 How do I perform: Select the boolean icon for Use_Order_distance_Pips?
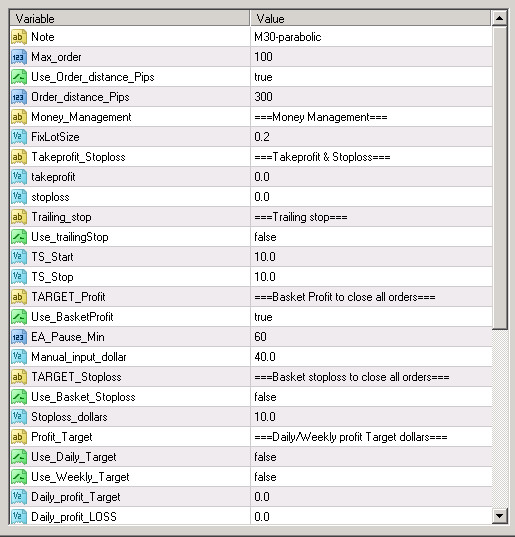pyautogui.click(x=18, y=77)
